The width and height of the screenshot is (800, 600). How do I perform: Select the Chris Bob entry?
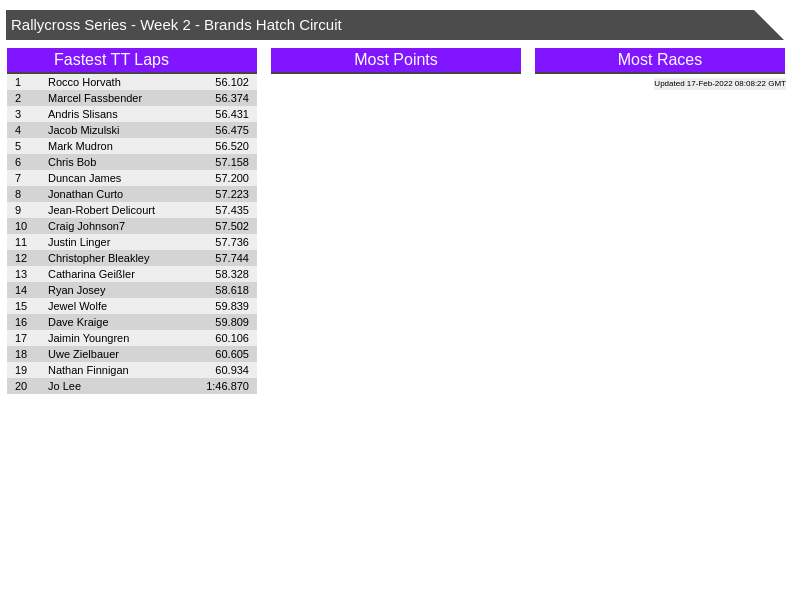(72, 162)
